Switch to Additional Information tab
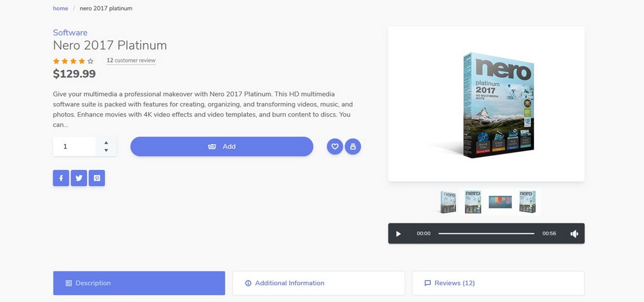Screen dimensions: 644x302 319,283
